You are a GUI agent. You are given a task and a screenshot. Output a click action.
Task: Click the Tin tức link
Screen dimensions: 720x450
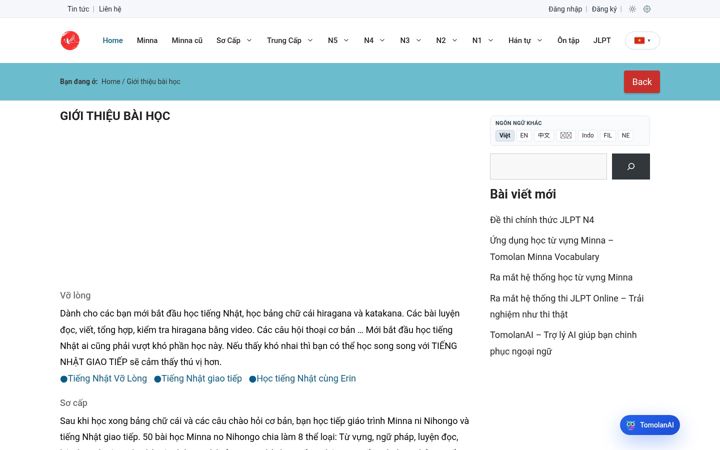click(x=78, y=9)
